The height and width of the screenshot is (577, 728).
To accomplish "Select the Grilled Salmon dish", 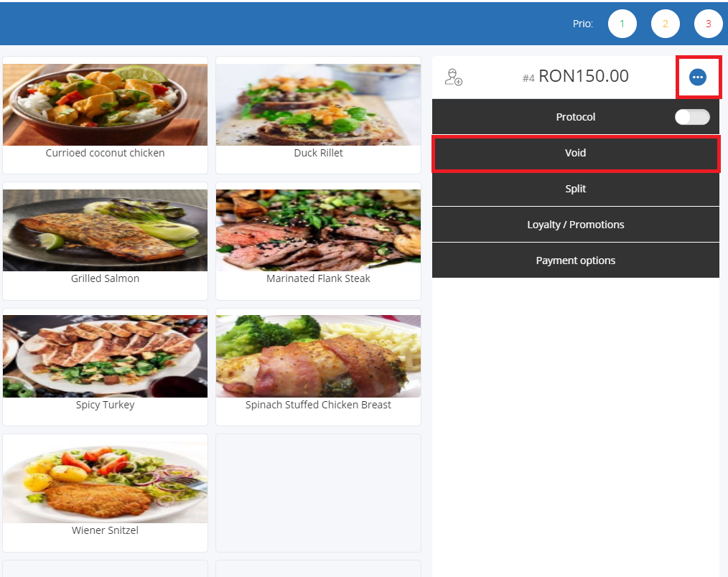I will (x=105, y=241).
